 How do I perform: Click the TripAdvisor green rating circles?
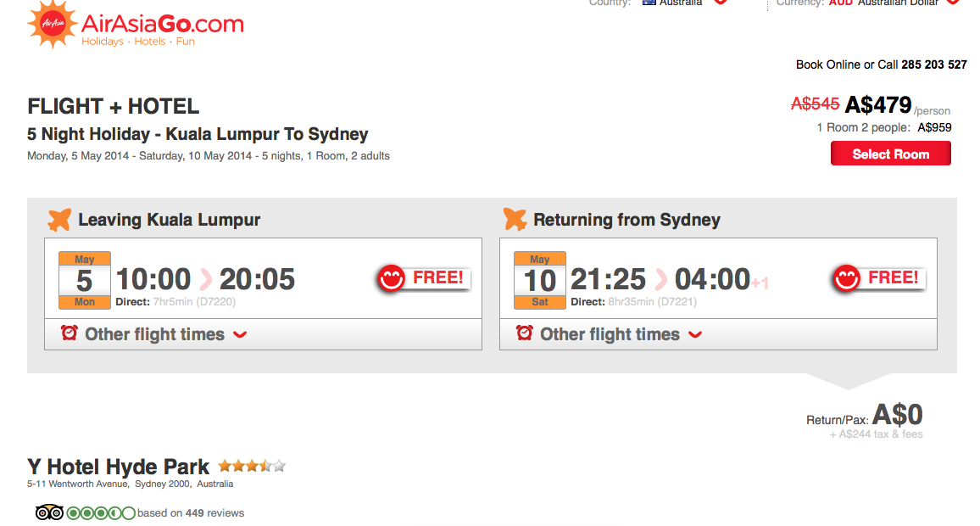(100, 512)
